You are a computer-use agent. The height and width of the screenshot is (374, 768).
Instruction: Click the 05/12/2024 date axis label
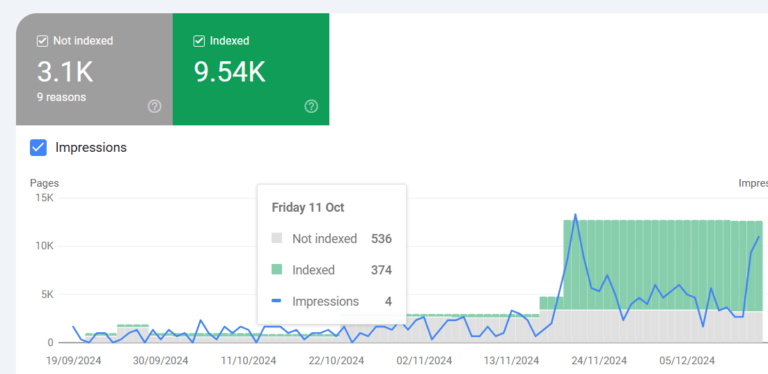point(687,361)
